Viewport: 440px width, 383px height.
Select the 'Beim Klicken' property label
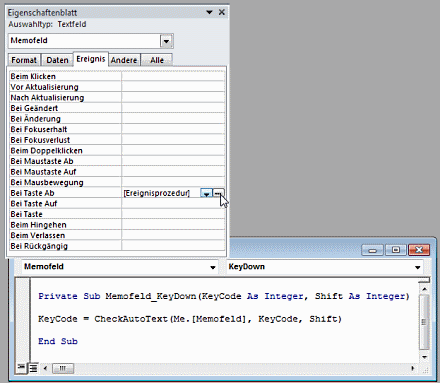33,77
